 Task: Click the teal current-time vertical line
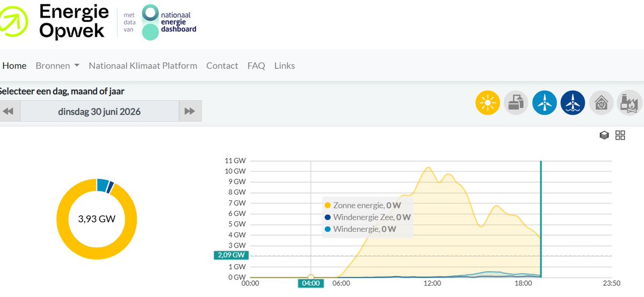(541, 219)
